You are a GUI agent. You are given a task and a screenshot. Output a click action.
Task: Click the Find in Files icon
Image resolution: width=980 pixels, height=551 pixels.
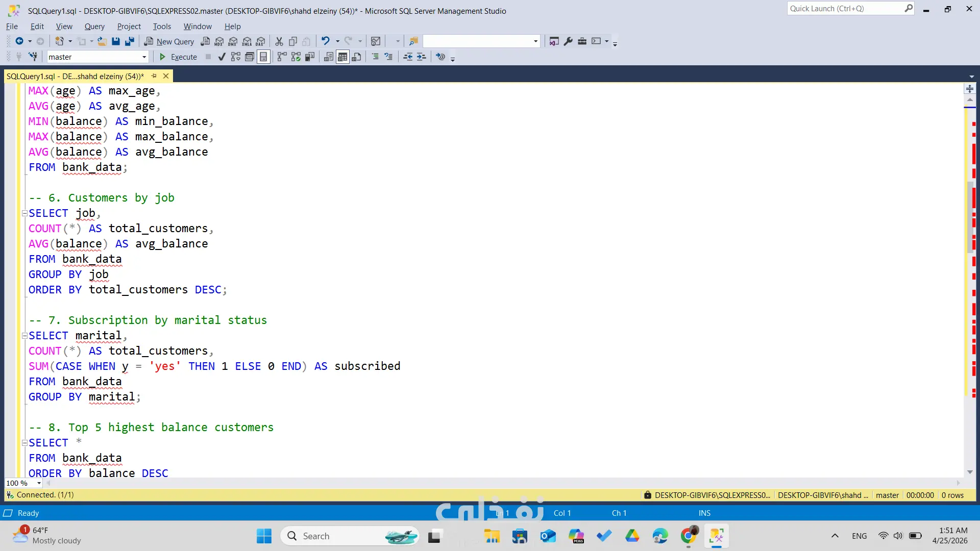413,41
